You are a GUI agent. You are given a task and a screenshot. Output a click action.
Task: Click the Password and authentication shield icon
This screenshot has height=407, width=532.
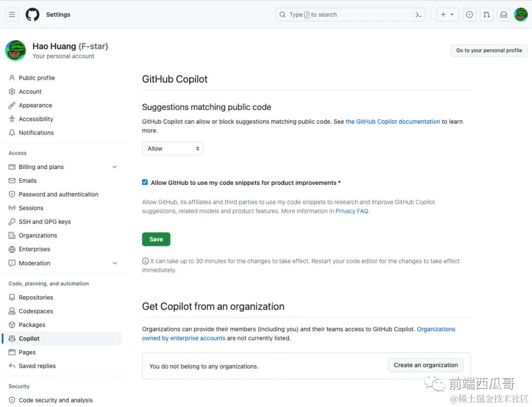click(x=12, y=195)
